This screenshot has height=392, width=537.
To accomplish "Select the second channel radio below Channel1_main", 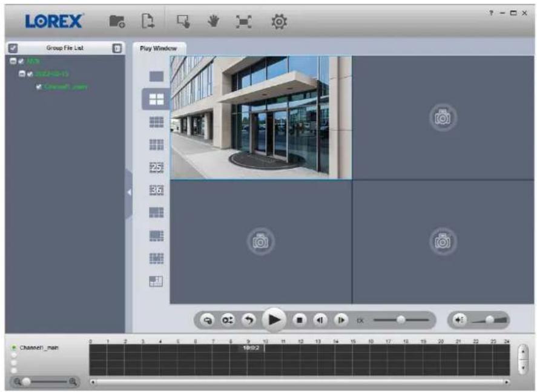I will tap(14, 355).
